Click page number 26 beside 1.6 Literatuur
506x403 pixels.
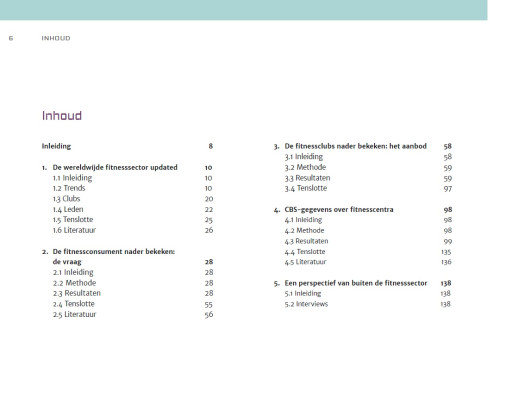click(x=209, y=230)
